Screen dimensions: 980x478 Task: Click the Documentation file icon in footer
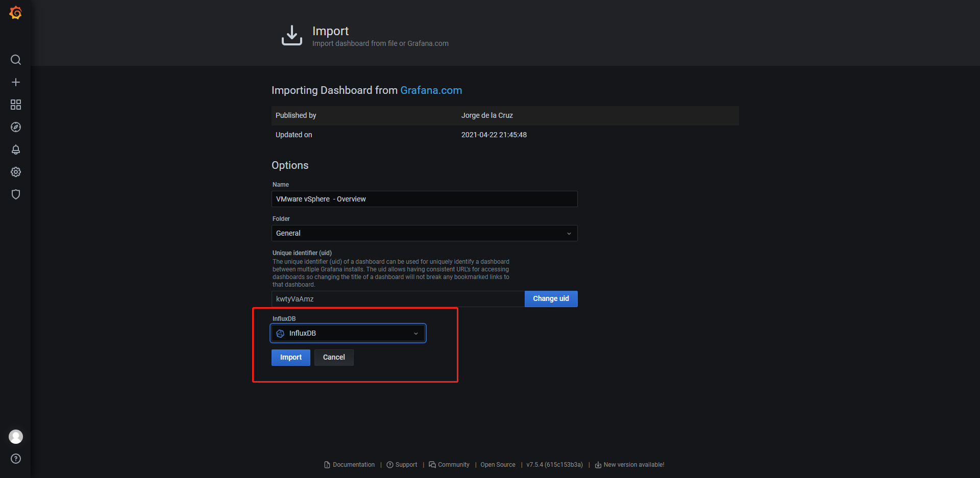327,465
